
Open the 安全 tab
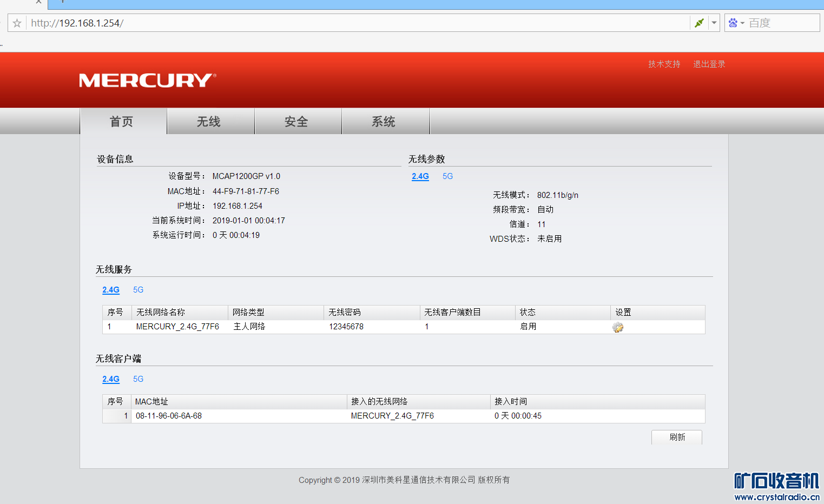point(298,121)
